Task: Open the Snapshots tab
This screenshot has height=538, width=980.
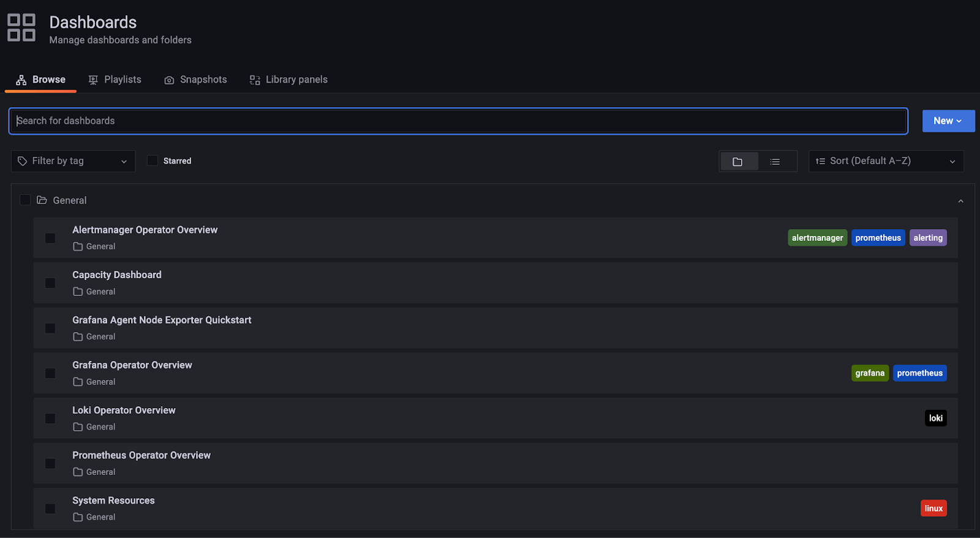Action: [x=195, y=80]
